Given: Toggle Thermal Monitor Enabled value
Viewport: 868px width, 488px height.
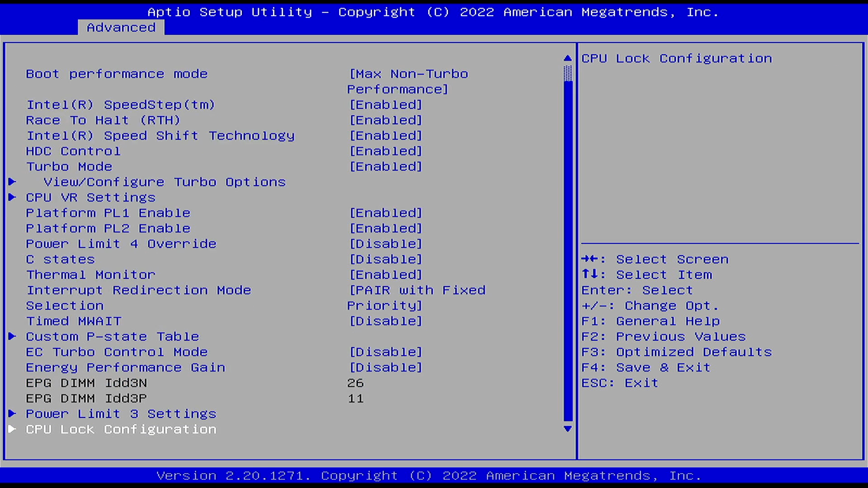Looking at the screenshot, I should tap(386, 275).
